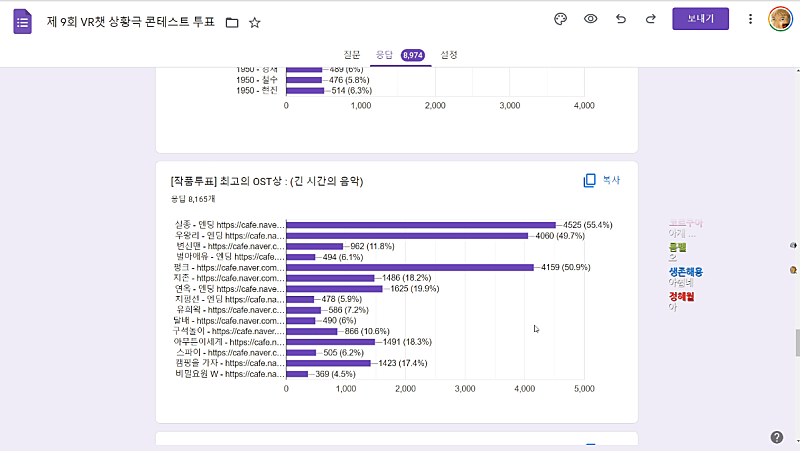Open the help question mark icon

777,437
